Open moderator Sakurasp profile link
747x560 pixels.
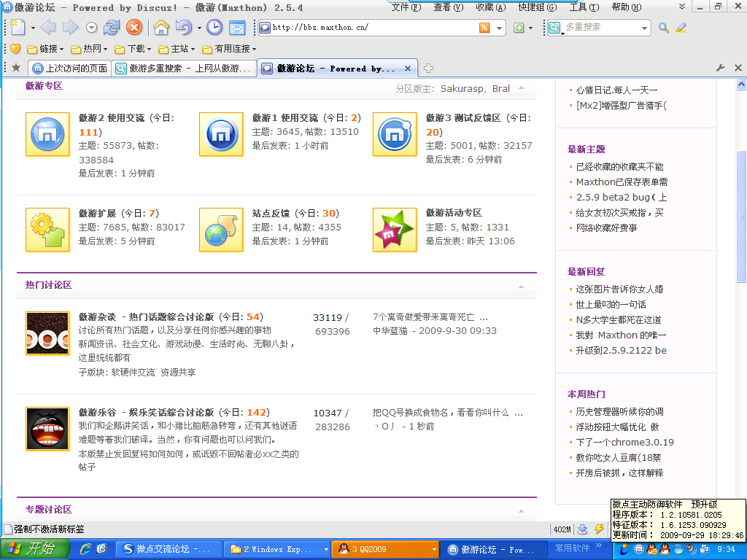(x=462, y=88)
